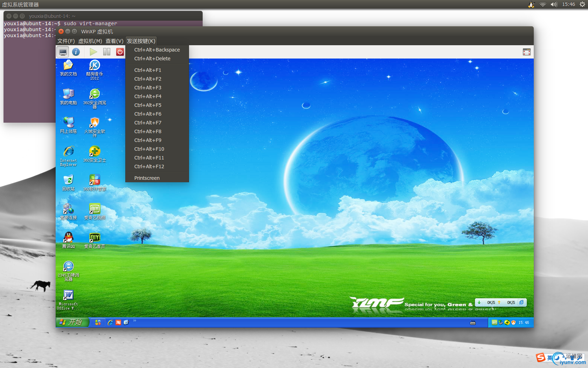Click the Taobao (淘) quick launch icon
Image resolution: width=588 pixels, height=368 pixels.
[x=118, y=322]
